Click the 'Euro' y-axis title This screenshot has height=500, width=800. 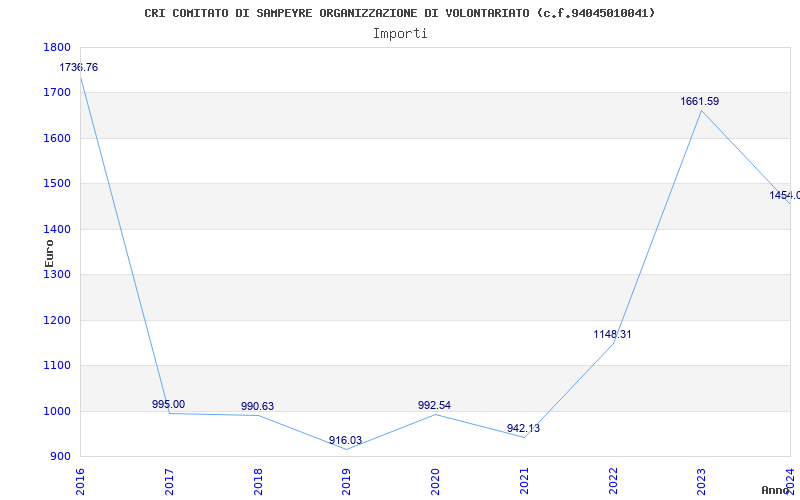49,253
